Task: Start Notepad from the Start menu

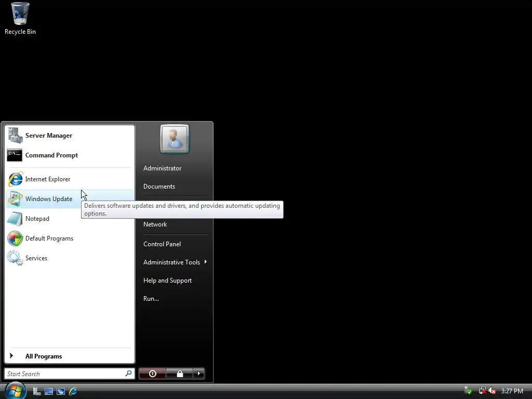Action: [70, 219]
